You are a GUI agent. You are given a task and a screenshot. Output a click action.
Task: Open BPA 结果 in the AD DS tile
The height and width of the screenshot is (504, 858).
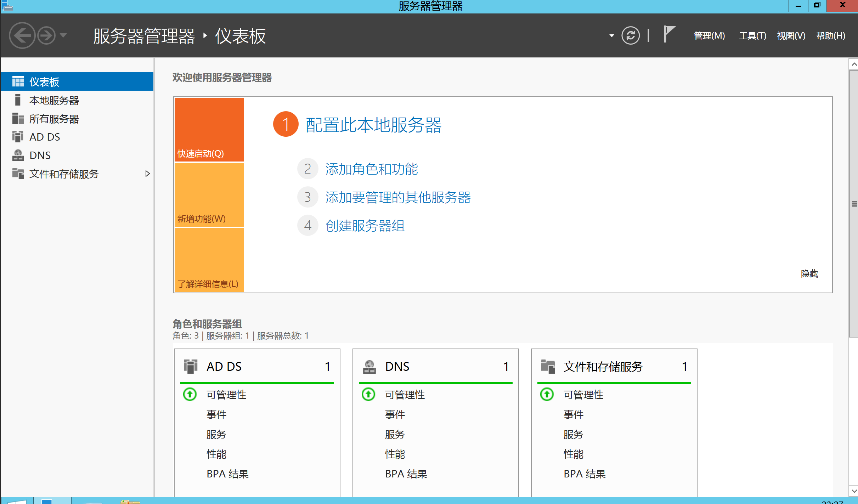(228, 474)
